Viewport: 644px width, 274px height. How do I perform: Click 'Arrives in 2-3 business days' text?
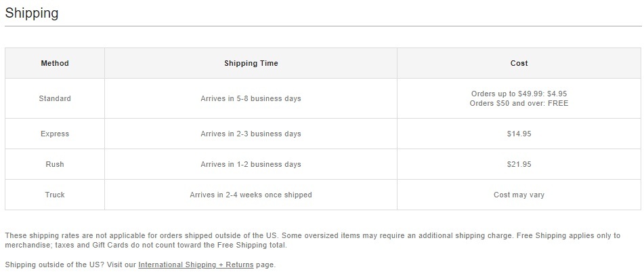[251, 134]
